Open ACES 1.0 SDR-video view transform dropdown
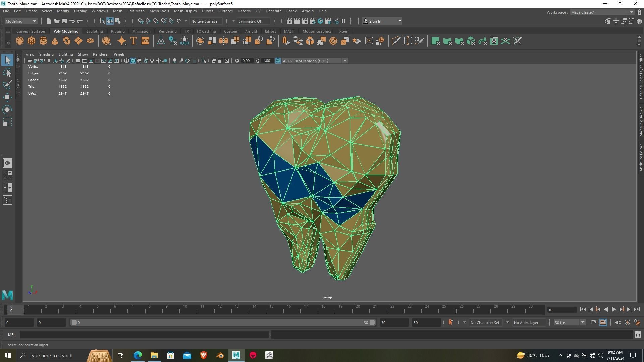The height and width of the screenshot is (362, 644). 315,61
